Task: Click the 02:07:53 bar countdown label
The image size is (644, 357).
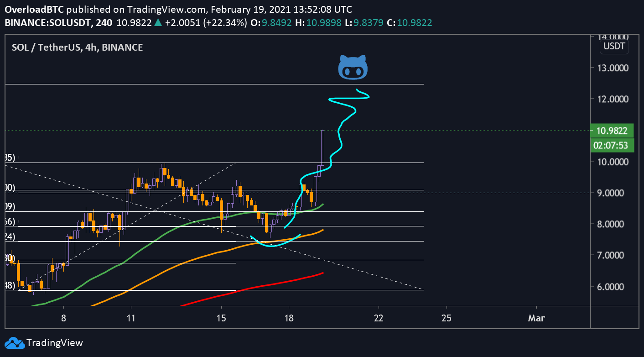Action: [x=611, y=145]
